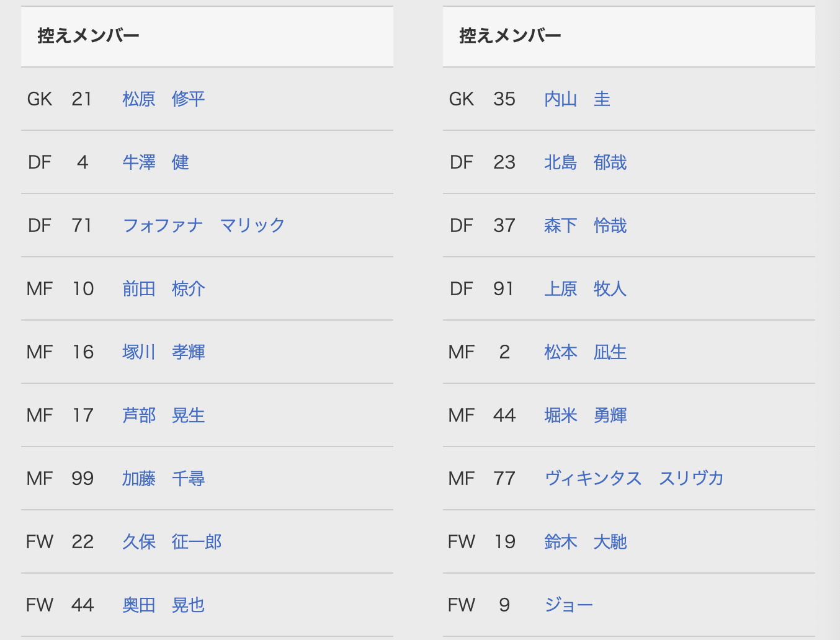Open the ジョー player link

coord(569,605)
